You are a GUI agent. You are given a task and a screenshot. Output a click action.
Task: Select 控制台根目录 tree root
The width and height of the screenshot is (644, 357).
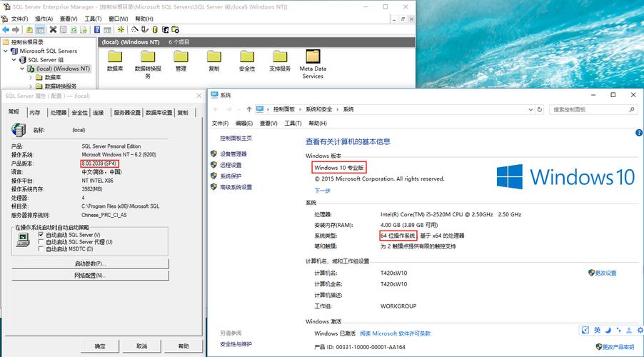pos(27,42)
